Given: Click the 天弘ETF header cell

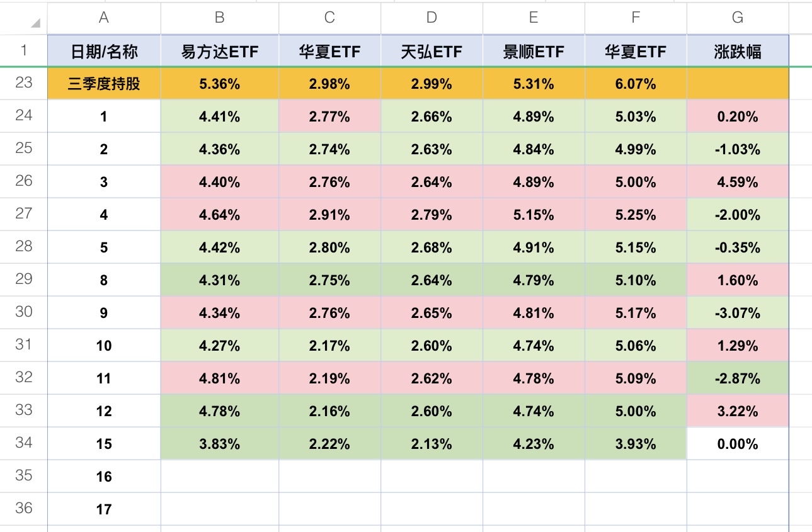Looking at the screenshot, I should (x=432, y=51).
